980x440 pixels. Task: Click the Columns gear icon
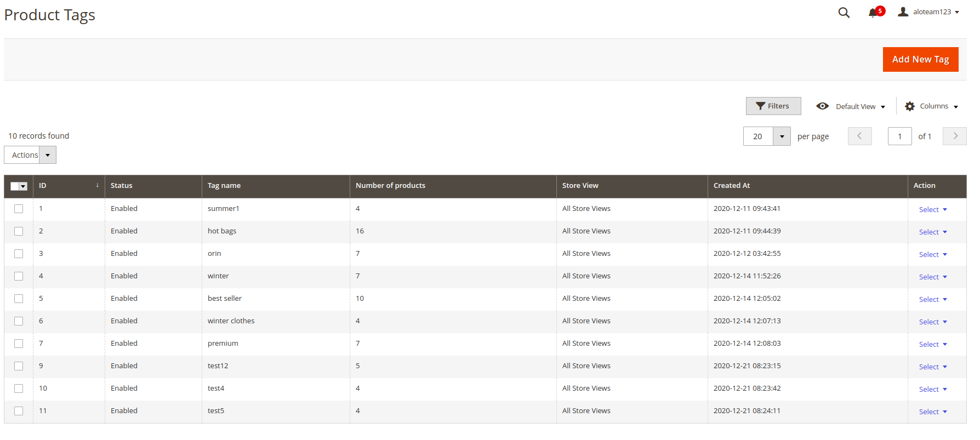coord(909,106)
